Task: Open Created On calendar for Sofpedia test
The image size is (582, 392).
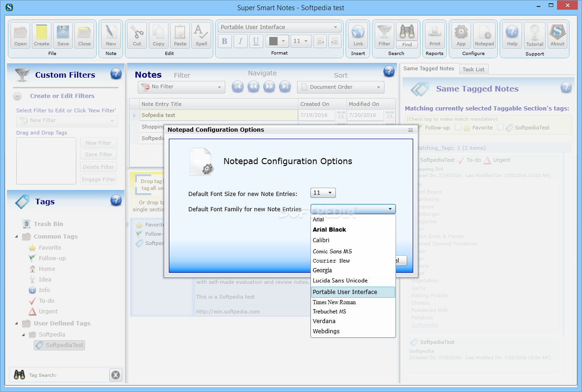Action: (341, 115)
